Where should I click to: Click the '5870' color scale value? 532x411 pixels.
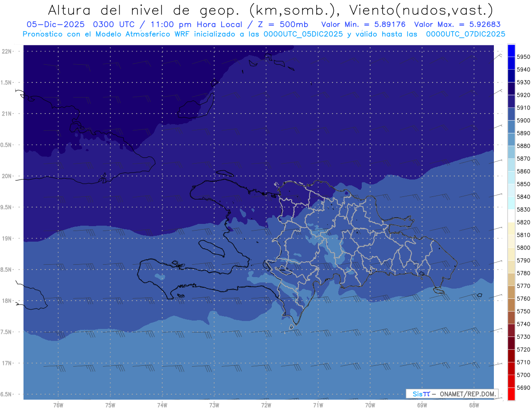tap(523, 158)
